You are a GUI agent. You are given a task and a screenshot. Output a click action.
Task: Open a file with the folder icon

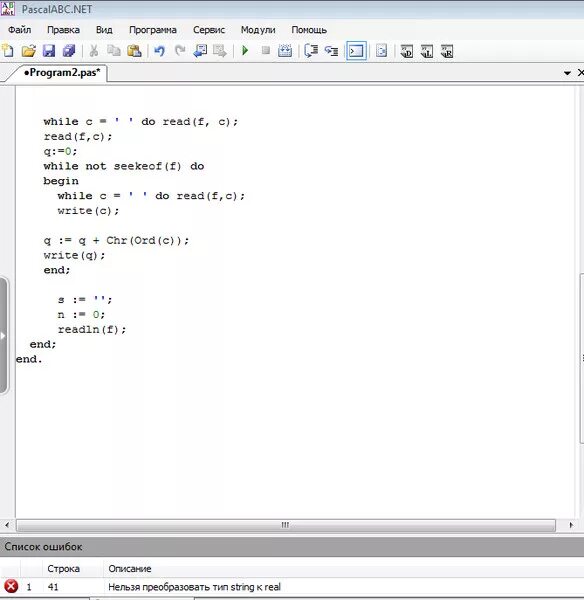click(28, 51)
